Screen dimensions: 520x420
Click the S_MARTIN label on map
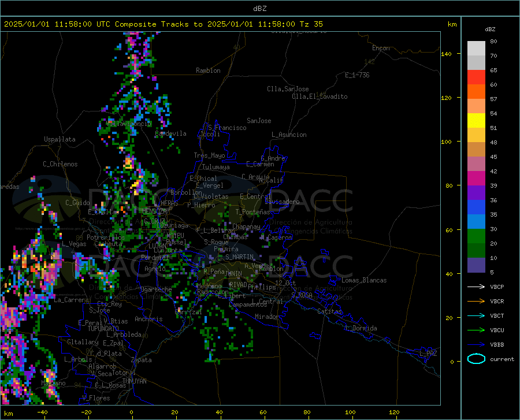coord(239,257)
